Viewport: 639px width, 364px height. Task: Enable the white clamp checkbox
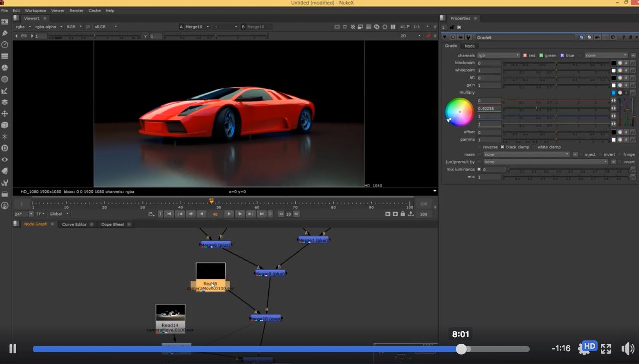[534, 147]
